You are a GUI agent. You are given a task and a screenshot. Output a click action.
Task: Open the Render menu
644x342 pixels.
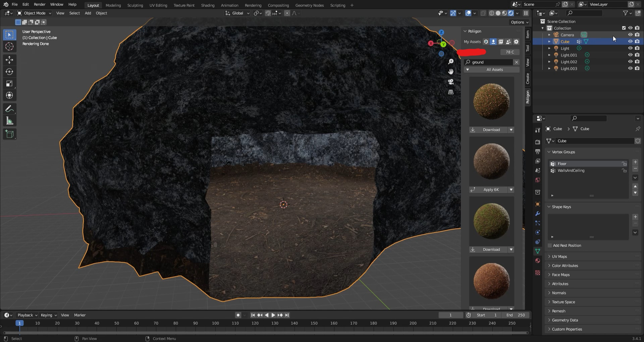[x=40, y=4]
